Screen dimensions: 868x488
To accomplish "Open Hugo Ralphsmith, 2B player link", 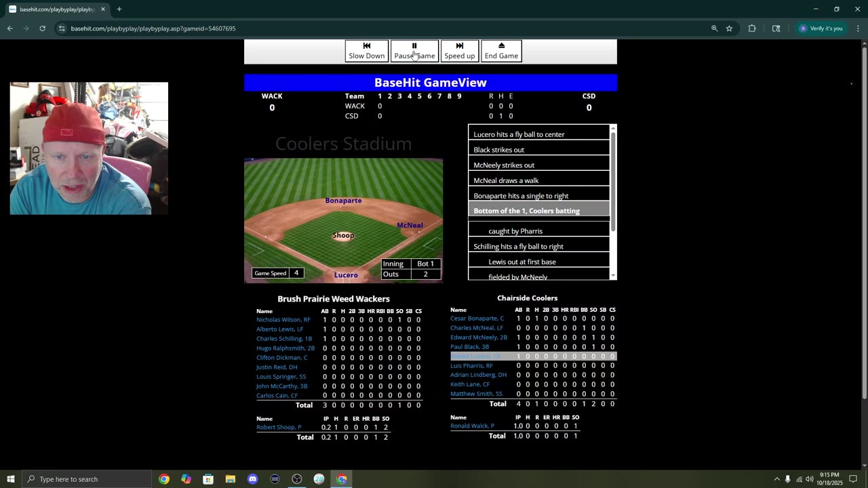I will pos(285,348).
